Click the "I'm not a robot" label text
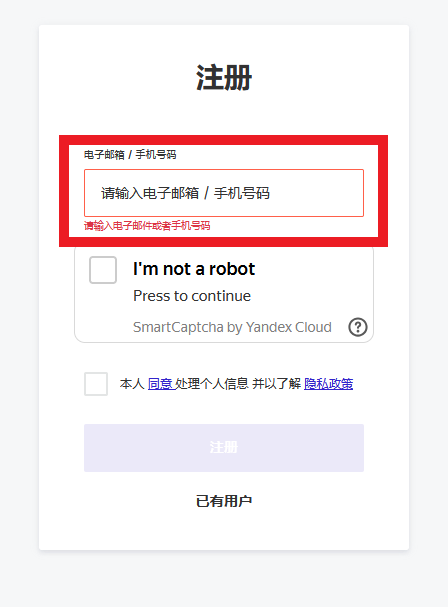Screen dimensions: 448x607 tap(194, 269)
